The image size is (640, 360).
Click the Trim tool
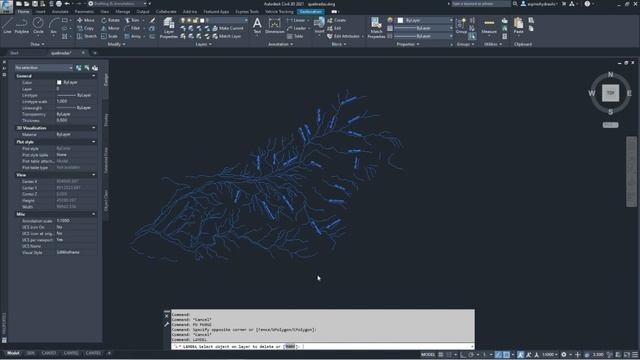click(x=133, y=20)
